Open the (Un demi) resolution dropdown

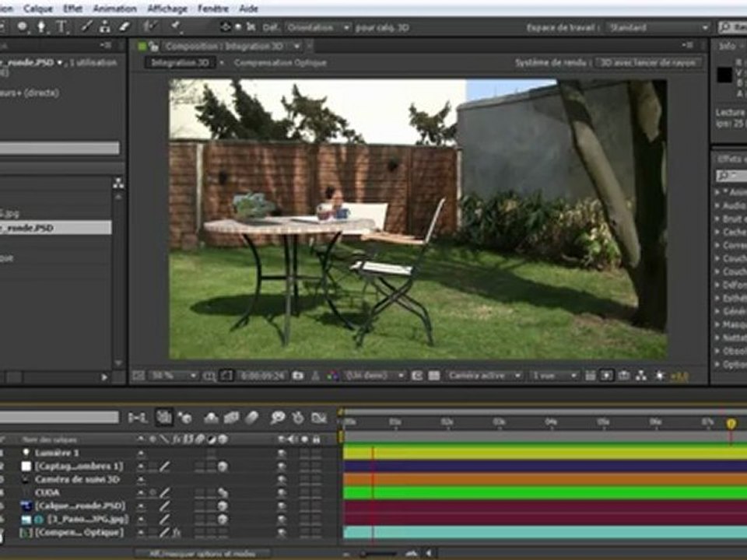pos(375,376)
